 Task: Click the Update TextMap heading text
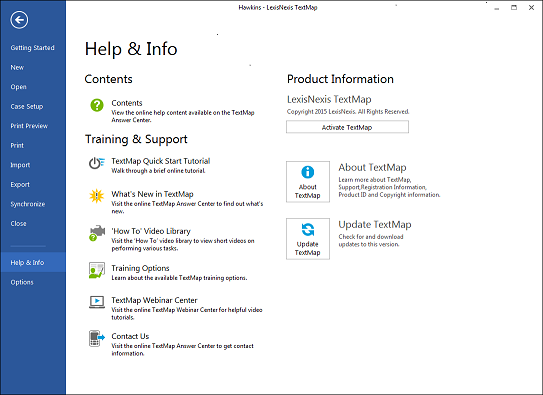375,225
